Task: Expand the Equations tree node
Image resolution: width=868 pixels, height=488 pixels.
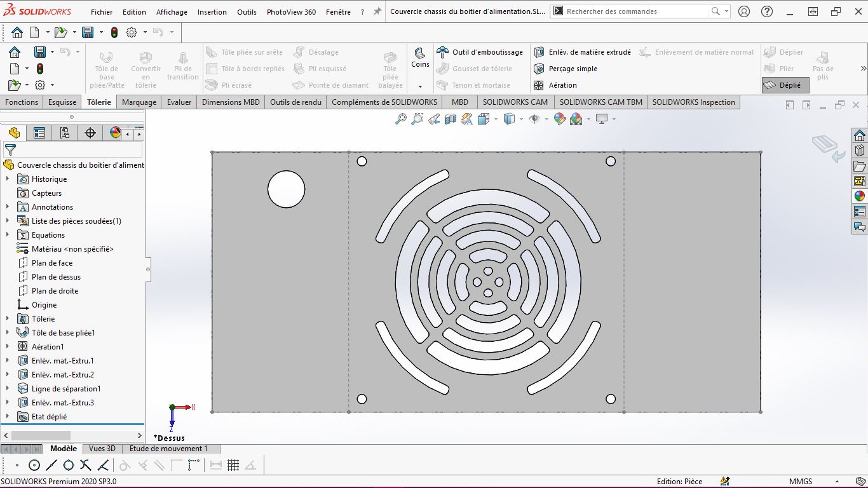Action: 8,235
